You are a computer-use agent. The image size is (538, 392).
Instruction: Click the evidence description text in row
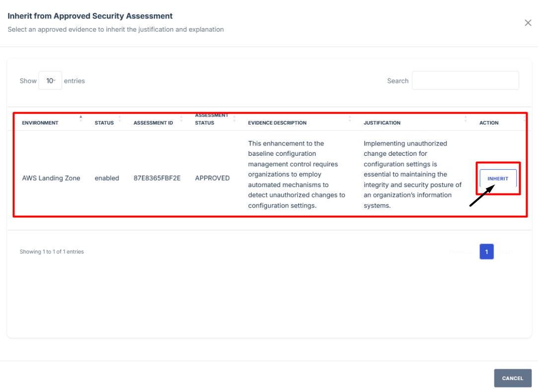[x=296, y=174]
